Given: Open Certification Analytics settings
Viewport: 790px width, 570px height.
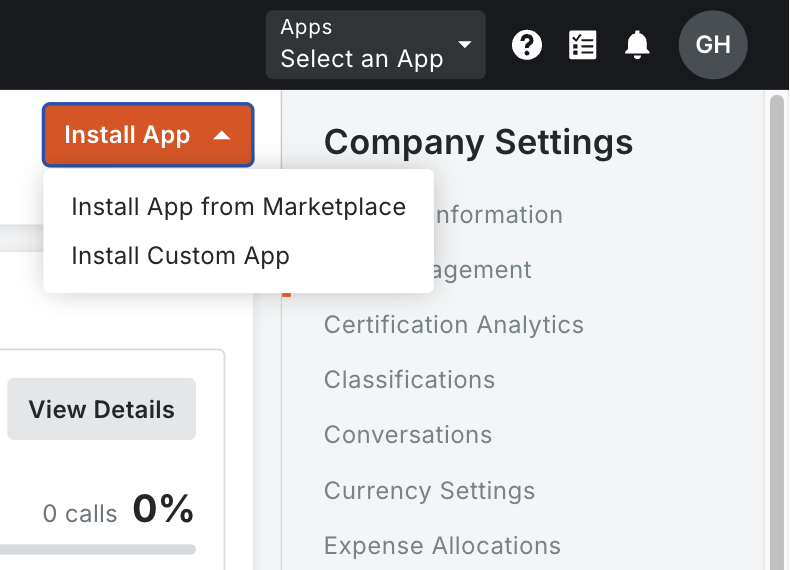Looking at the screenshot, I should pyautogui.click(x=454, y=324).
